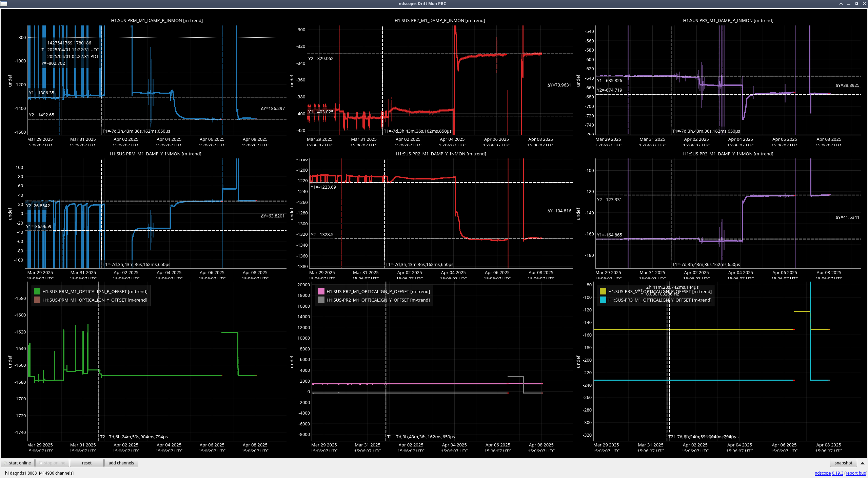Image resolution: width=868 pixels, height=478 pixels.
Task: Click T2 cursor label in PRM OPTICALIGN plot
Action: point(134,437)
